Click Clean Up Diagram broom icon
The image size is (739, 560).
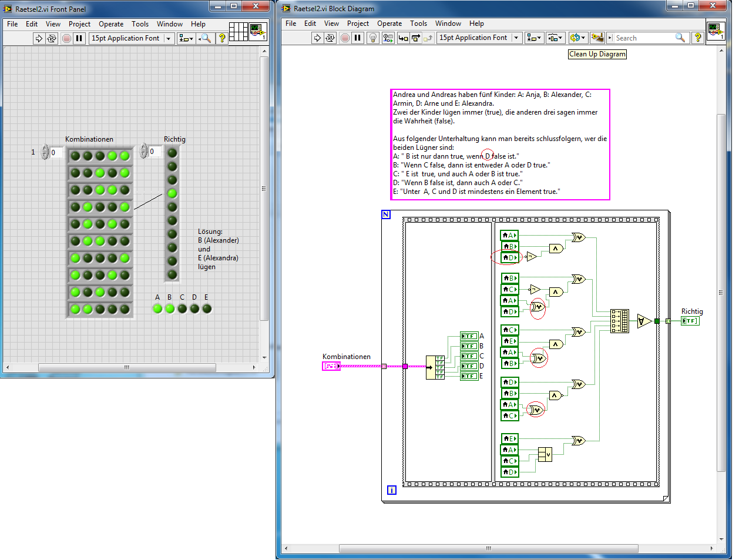coord(597,38)
